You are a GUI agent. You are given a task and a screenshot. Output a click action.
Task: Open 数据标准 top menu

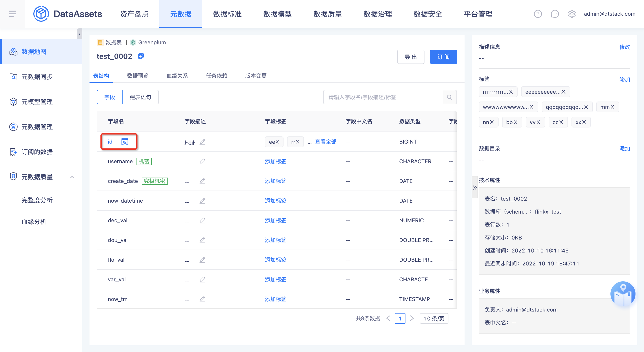(x=227, y=14)
